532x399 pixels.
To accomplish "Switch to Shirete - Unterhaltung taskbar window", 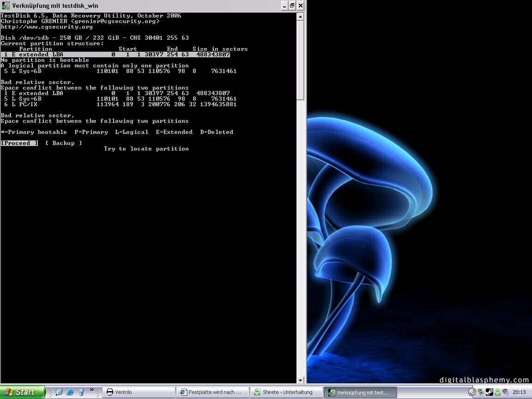I will click(286, 392).
